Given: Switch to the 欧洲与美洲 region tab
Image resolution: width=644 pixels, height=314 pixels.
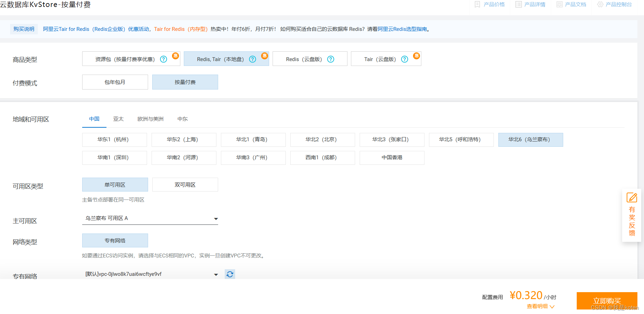Looking at the screenshot, I should pos(151,119).
